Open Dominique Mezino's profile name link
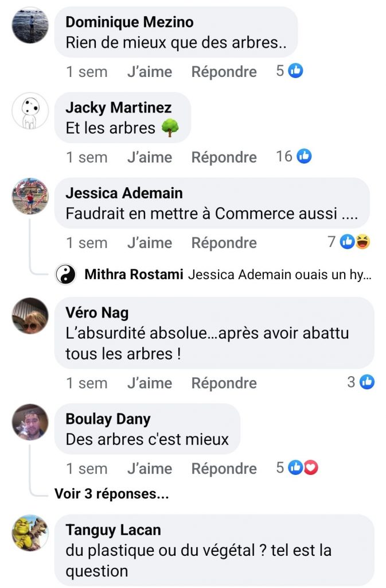Image resolution: width=386 pixels, height=588 pixels. point(129,22)
